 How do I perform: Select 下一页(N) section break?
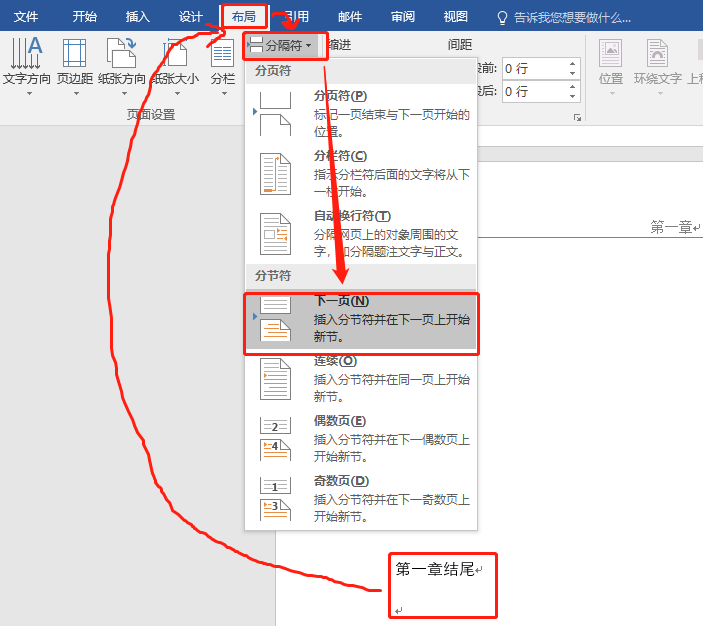point(361,321)
